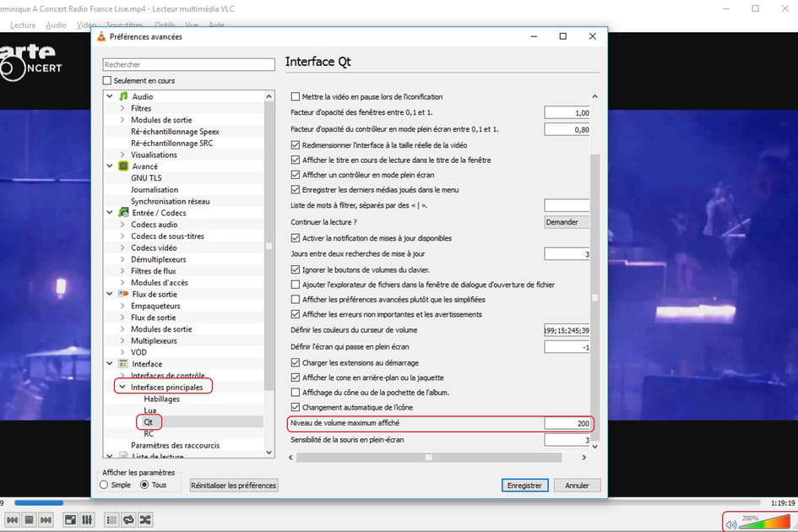This screenshot has width=798, height=532.
Task: Click the Définir les couleurs du curseur field
Action: (x=567, y=330)
